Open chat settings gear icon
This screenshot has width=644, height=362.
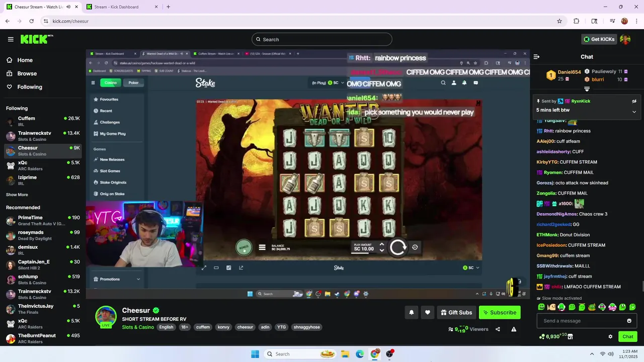[x=610, y=336]
